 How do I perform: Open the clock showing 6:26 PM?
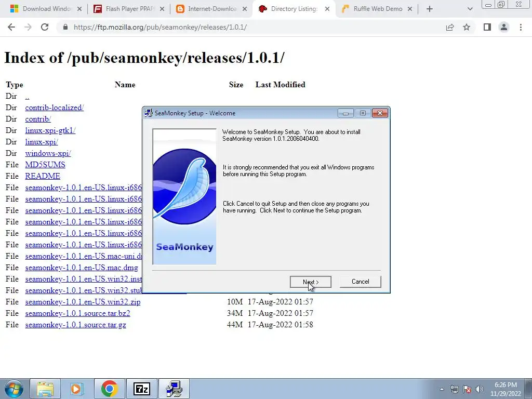coord(506,389)
